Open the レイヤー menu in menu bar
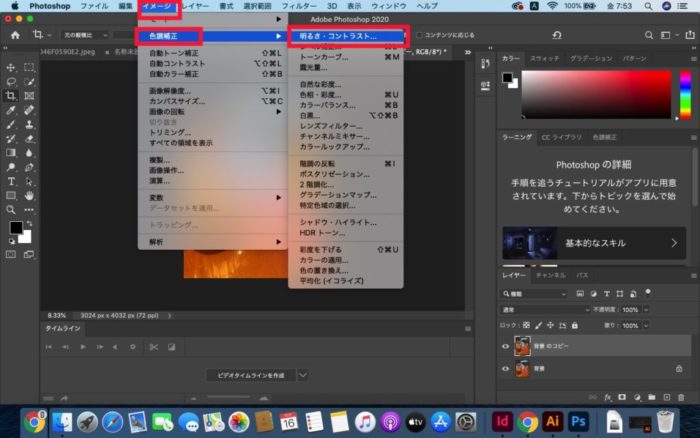Screen dimensions: 700x438 click(195, 6)
